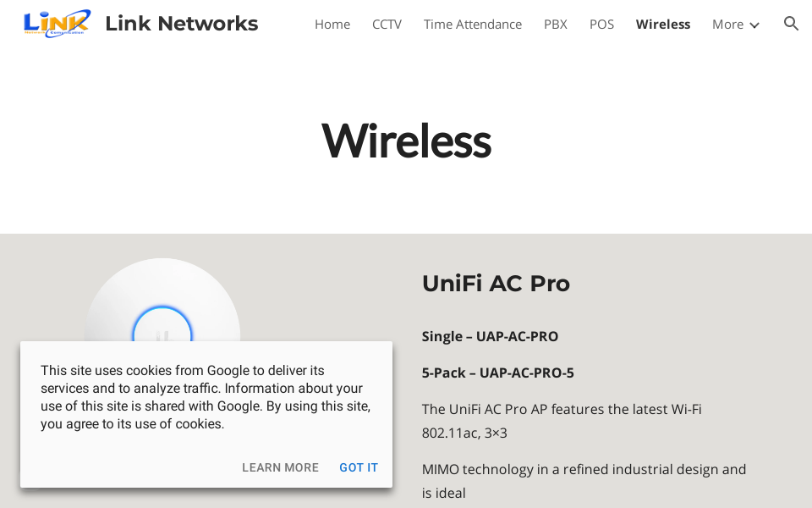Click the cookie notice message text
This screenshot has height=508, width=812.
206,397
